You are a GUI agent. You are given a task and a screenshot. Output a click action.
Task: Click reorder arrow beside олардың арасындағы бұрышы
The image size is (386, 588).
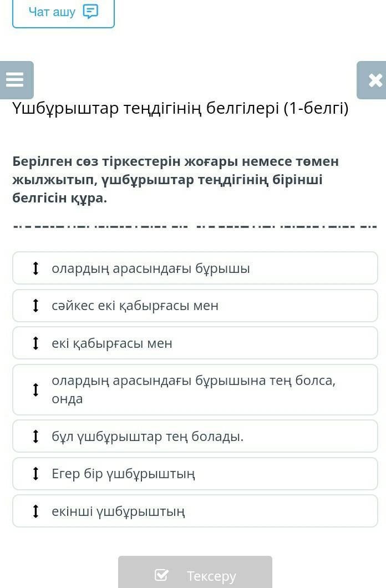coord(35,268)
